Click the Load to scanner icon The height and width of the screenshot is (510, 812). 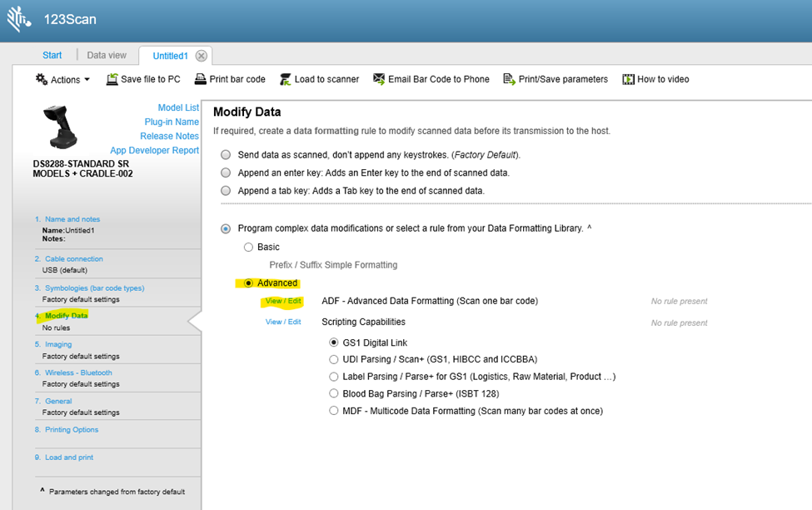coord(286,79)
